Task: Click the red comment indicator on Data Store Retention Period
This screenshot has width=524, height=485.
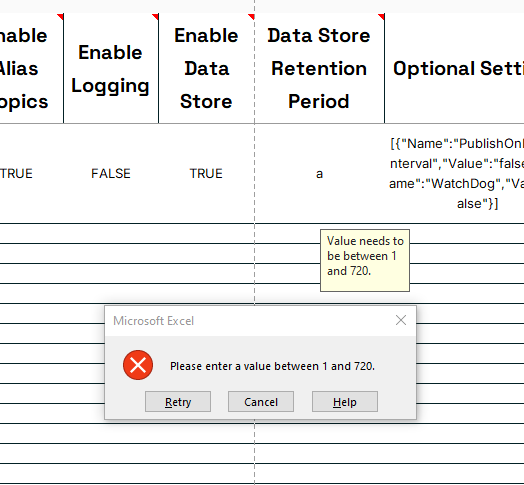Action: click(x=381, y=17)
